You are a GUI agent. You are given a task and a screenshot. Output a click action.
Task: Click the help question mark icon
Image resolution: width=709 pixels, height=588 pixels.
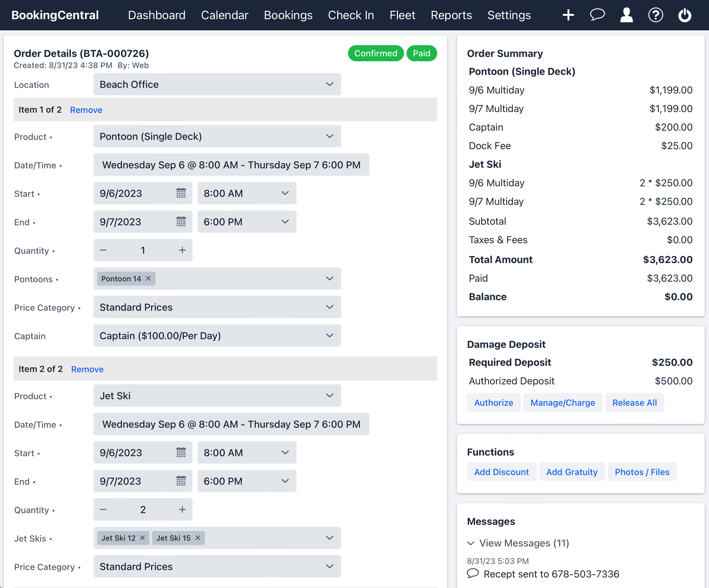pos(655,15)
